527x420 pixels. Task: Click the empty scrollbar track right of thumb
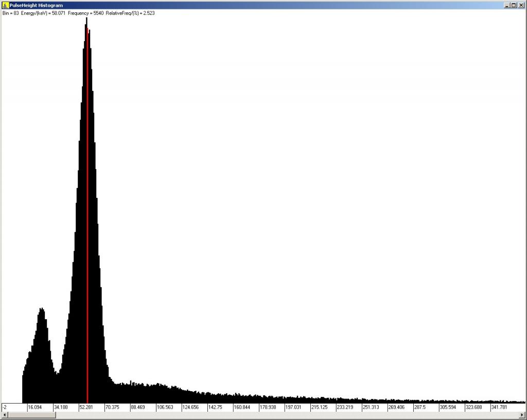pos(288,415)
